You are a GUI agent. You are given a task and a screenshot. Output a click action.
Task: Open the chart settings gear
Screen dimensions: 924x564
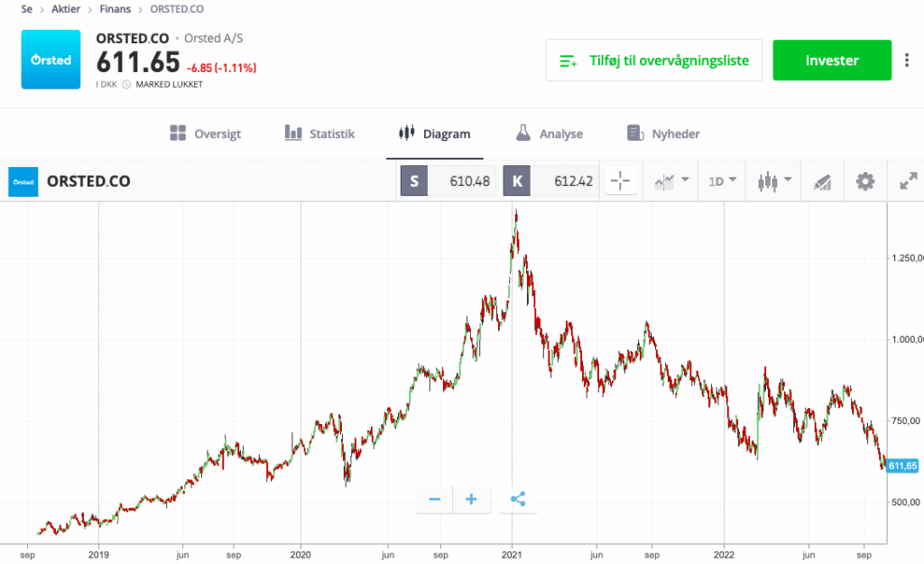click(865, 181)
